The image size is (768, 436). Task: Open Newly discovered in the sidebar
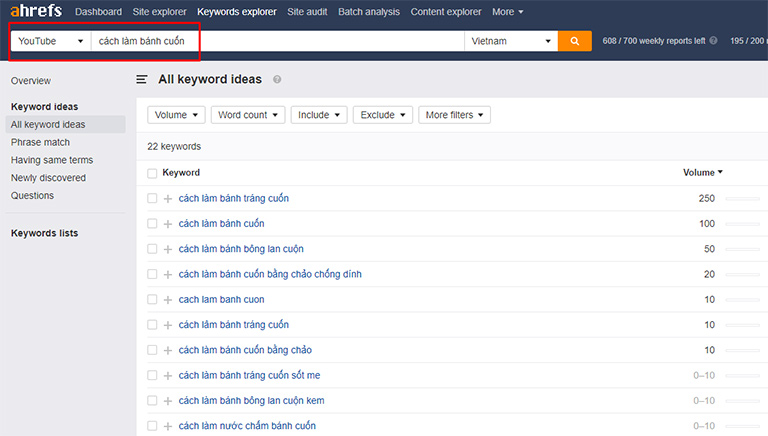click(x=48, y=178)
